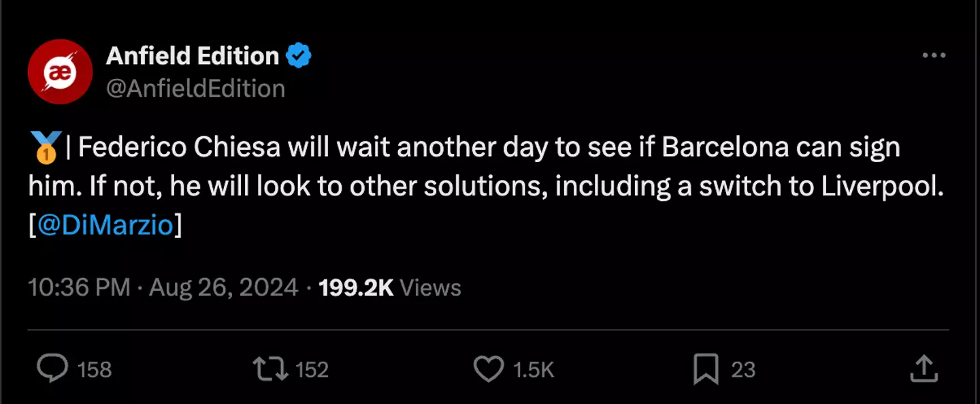Click the Anfield Edition profile avatar
This screenshot has width=980, height=404.
pyautogui.click(x=60, y=72)
